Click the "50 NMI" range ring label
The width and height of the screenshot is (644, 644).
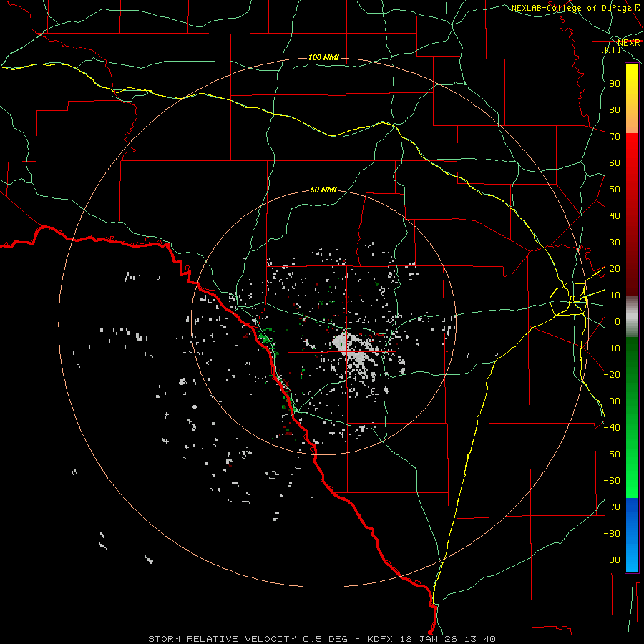(x=323, y=190)
